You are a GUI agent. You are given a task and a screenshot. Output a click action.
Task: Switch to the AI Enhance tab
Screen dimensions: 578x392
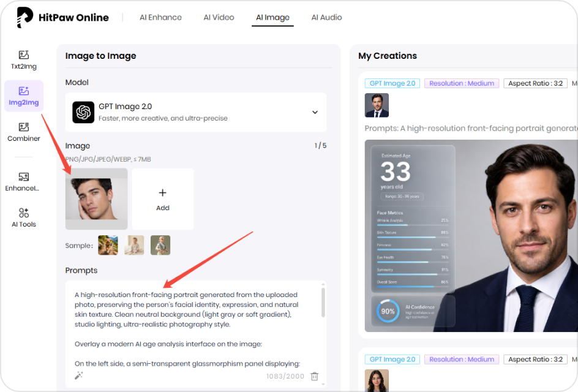coord(160,17)
